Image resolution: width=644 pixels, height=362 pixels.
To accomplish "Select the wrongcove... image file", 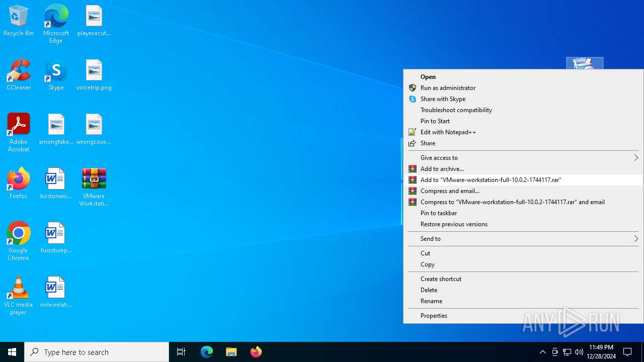I will (x=94, y=129).
